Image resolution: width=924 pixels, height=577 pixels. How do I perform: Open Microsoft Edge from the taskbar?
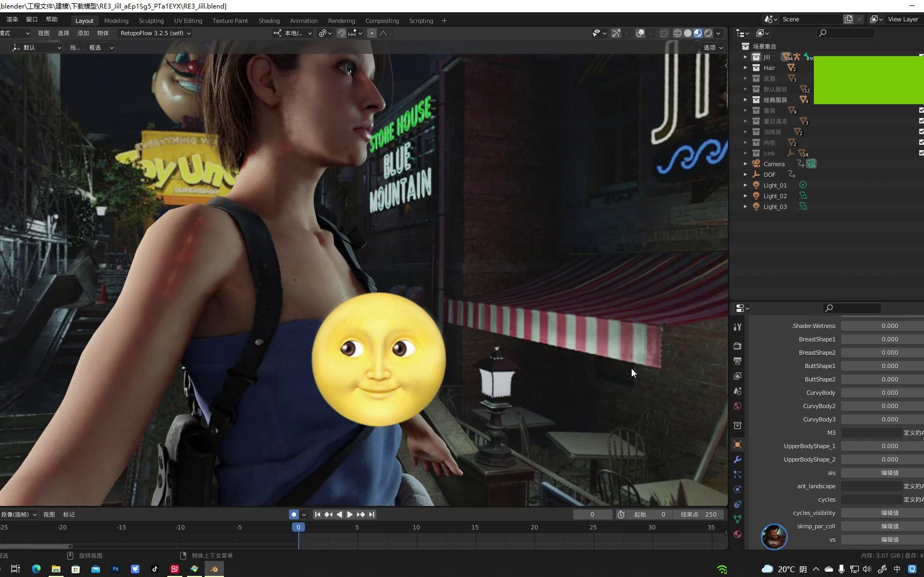[36, 569]
